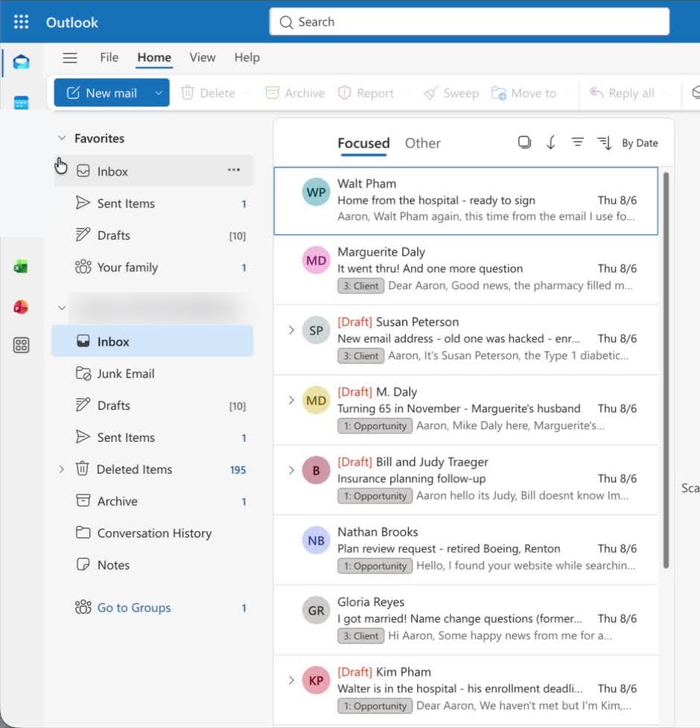
Task: Select the Focused inbox tab
Action: pyautogui.click(x=363, y=143)
